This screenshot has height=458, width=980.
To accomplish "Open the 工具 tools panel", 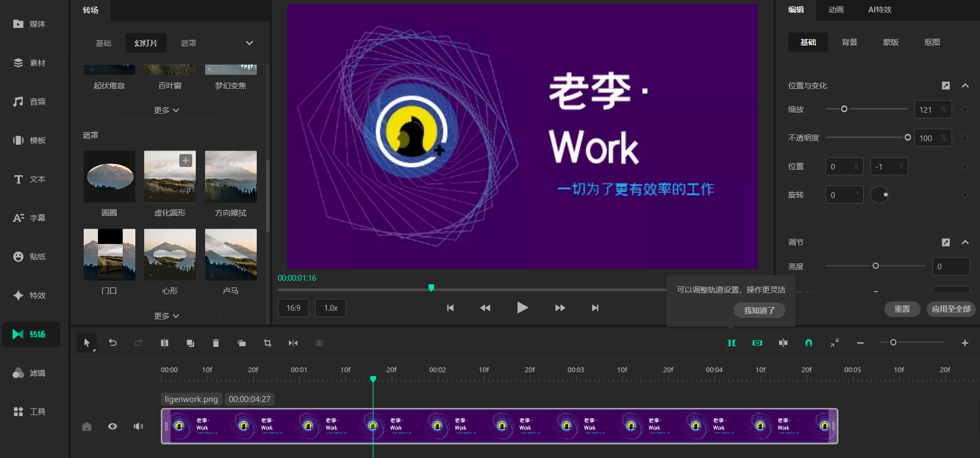I will pos(29,411).
